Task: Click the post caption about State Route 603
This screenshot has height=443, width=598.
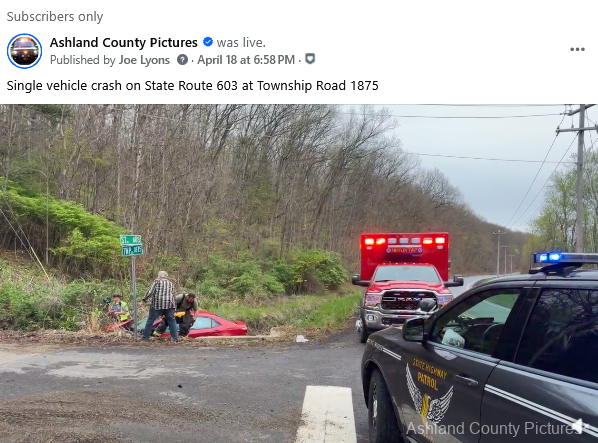Action: [x=193, y=85]
